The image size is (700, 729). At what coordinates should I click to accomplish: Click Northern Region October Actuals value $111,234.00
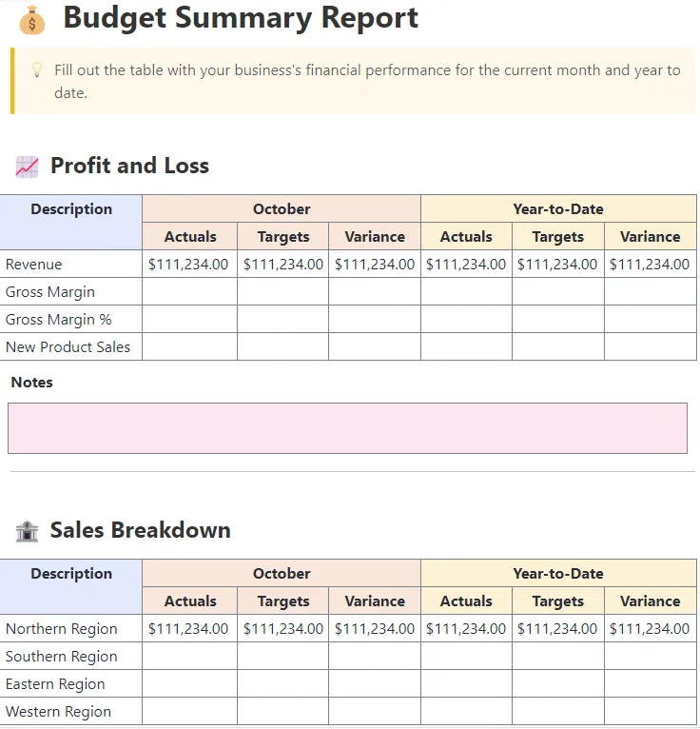pyautogui.click(x=188, y=629)
